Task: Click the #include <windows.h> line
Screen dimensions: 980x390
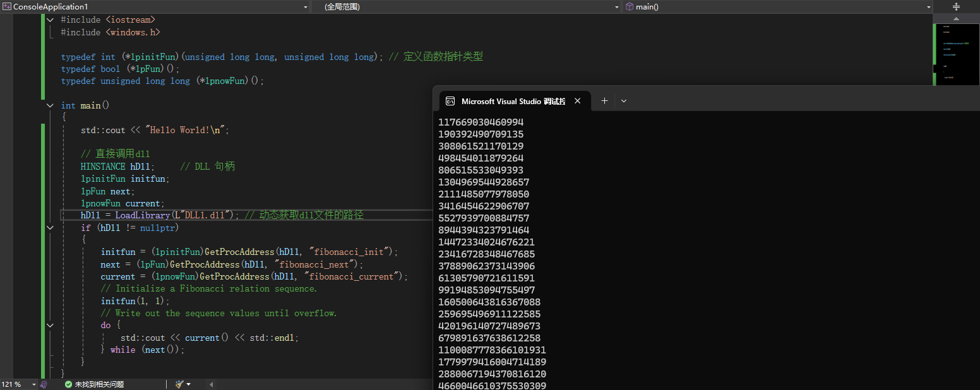Action: click(111, 32)
